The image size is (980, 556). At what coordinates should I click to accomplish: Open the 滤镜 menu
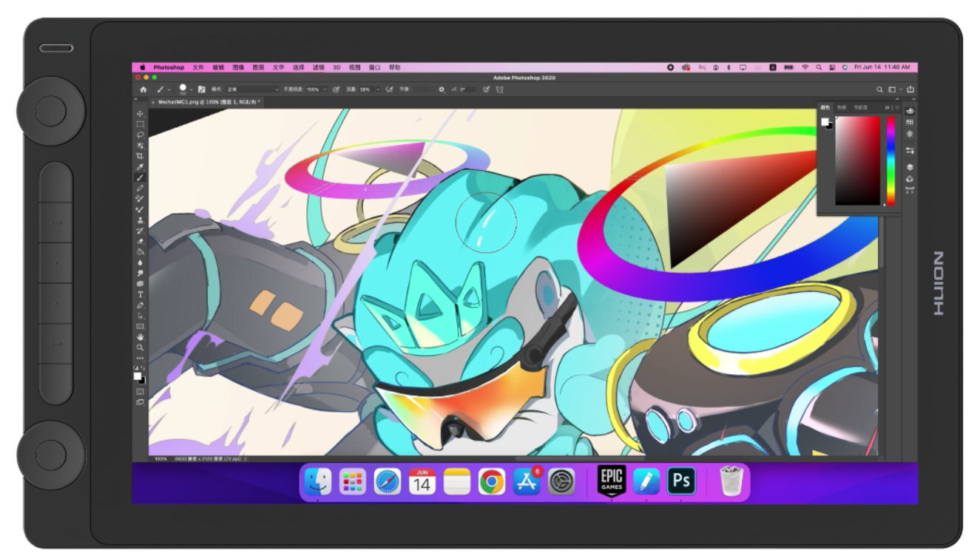click(318, 67)
